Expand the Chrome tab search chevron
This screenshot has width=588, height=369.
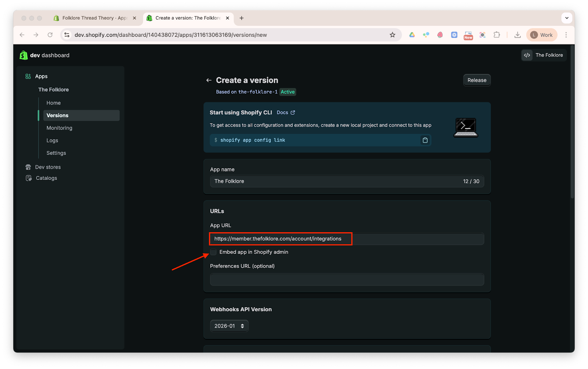coord(567,18)
